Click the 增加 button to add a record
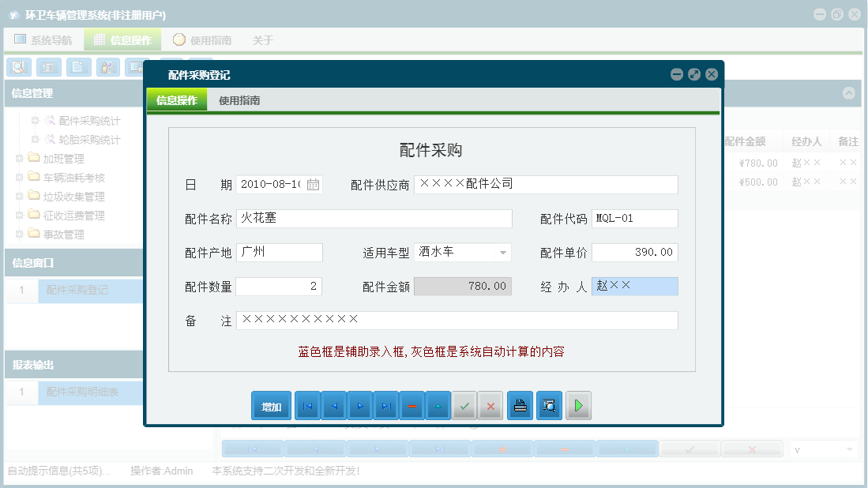868x488 pixels. click(271, 405)
